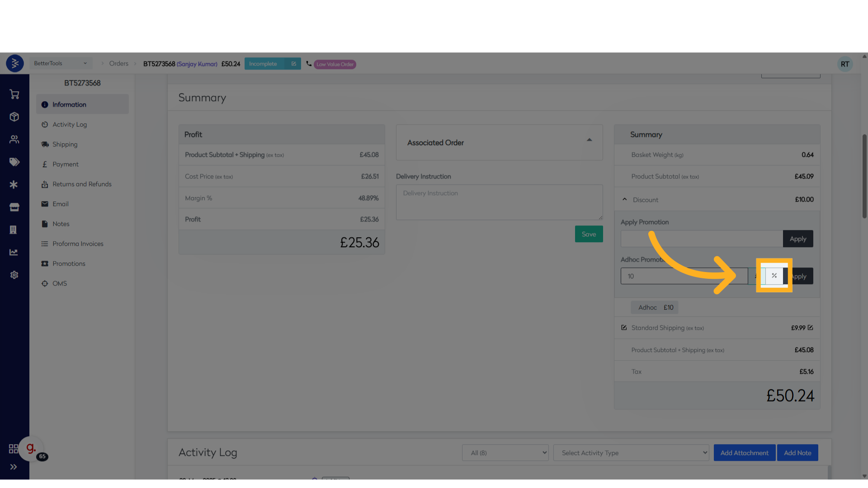Screen dimensions: 868x488
Task: Switch discount type to pound amount
Action: pos(756,276)
